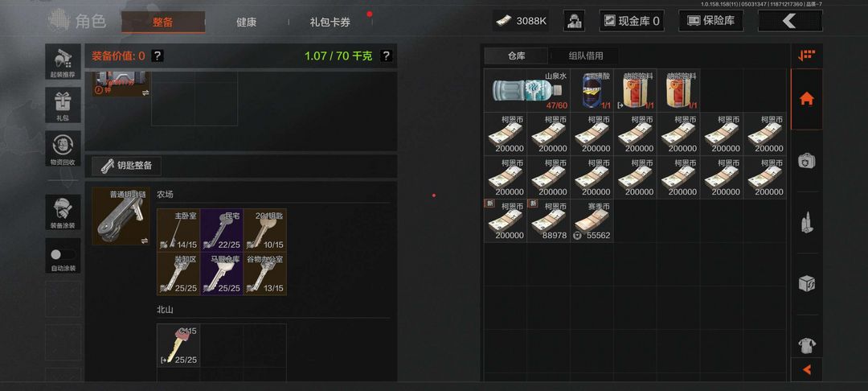Select the ammunition bullet category icon

click(807, 223)
